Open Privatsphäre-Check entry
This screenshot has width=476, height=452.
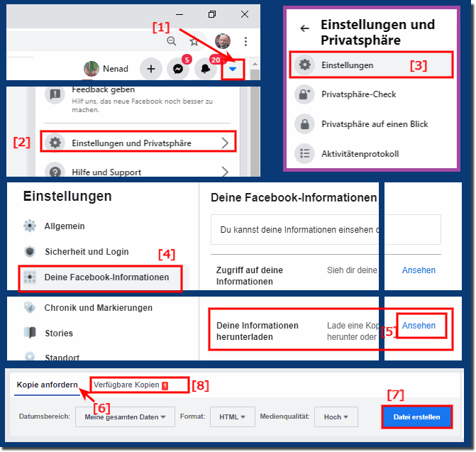[371, 94]
